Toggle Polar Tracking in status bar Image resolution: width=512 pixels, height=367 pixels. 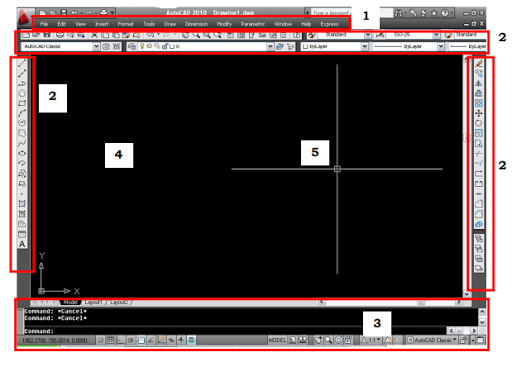click(131, 340)
